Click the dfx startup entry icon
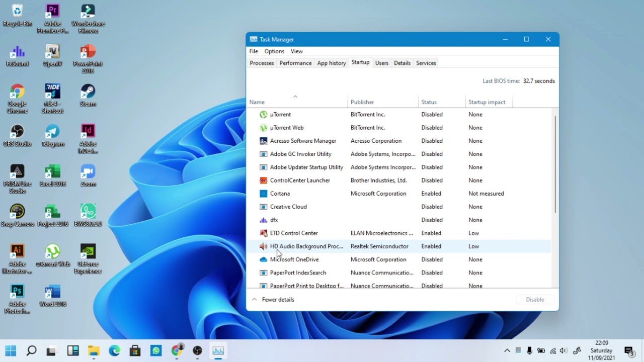 (263, 220)
